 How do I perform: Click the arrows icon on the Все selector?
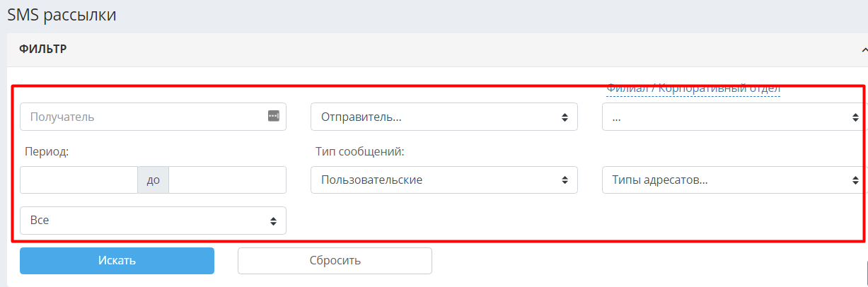[273, 221]
